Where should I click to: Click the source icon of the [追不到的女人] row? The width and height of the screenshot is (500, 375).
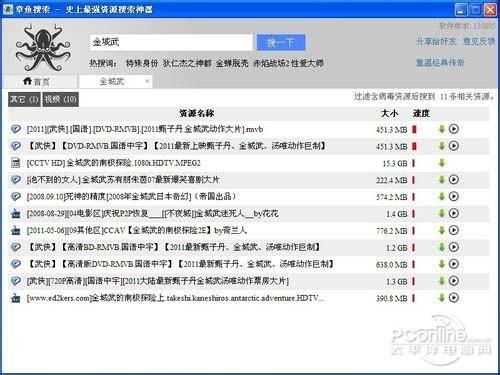tap(15, 180)
